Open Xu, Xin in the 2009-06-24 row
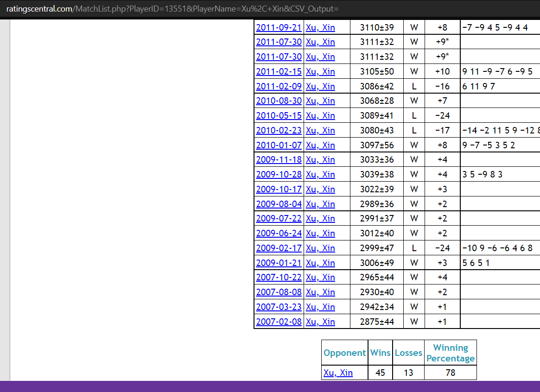 (x=320, y=233)
